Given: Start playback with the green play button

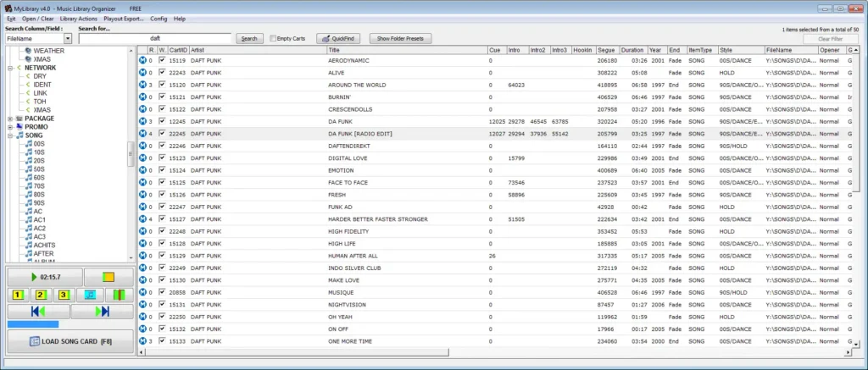Looking at the screenshot, I should tap(45, 277).
